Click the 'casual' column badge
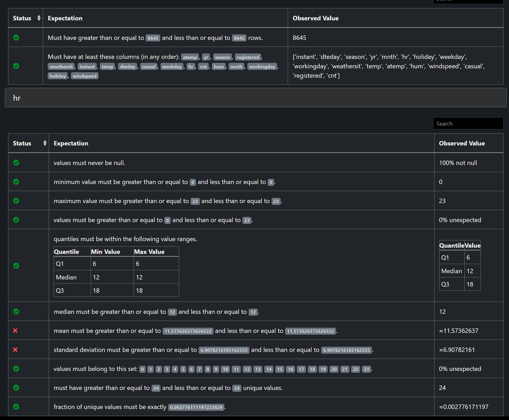Screen dimensions: 509x420 (149, 67)
